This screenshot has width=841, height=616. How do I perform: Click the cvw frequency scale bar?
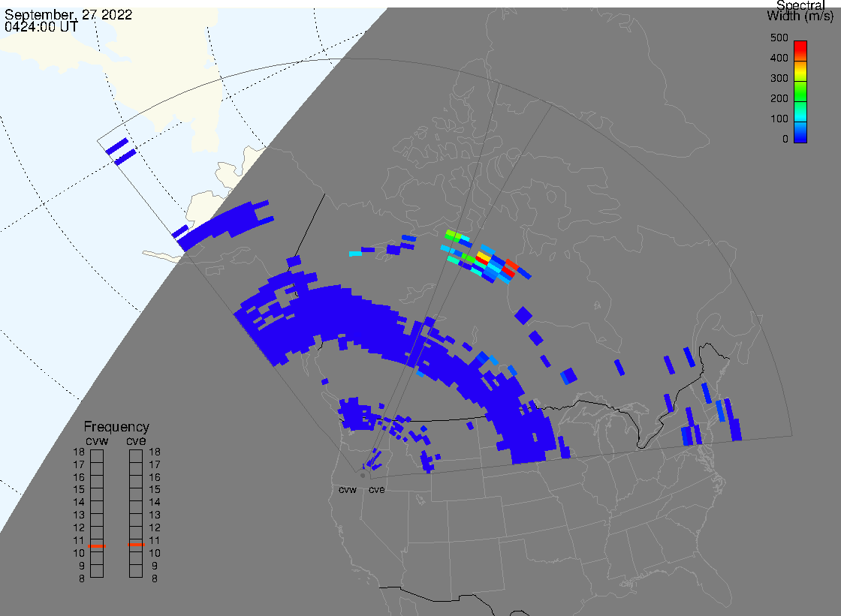click(97, 514)
